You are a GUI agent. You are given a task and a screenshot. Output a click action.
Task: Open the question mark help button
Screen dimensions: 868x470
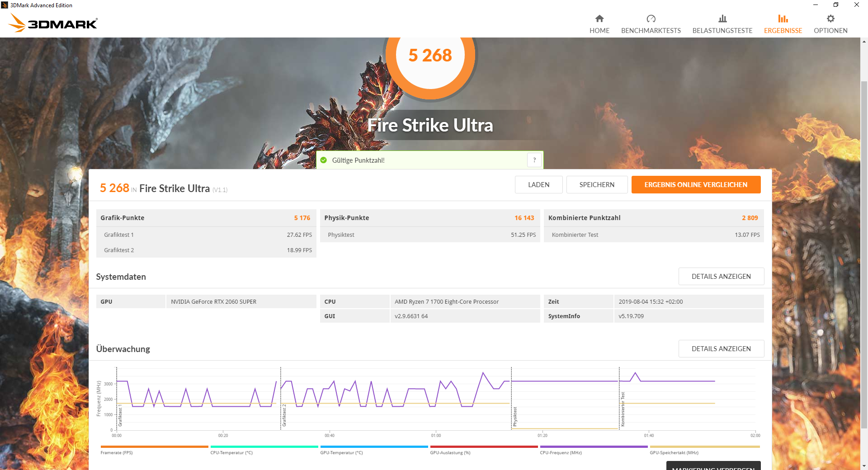(534, 160)
